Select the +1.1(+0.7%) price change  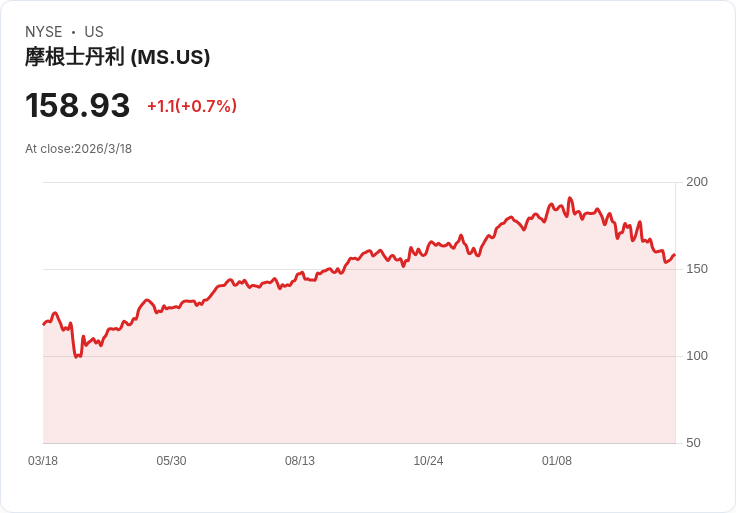pos(192,106)
